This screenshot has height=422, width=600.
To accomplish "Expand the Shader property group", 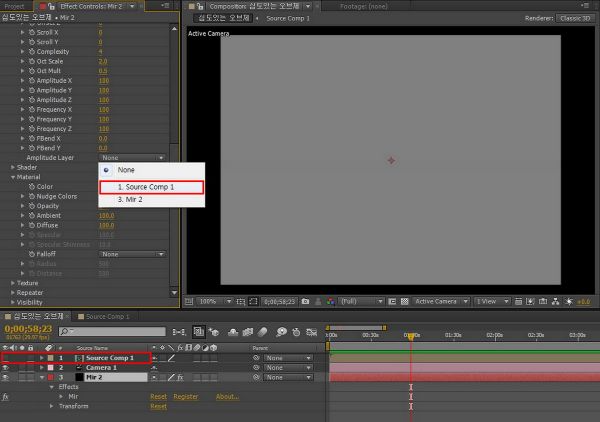I will 13,168.
